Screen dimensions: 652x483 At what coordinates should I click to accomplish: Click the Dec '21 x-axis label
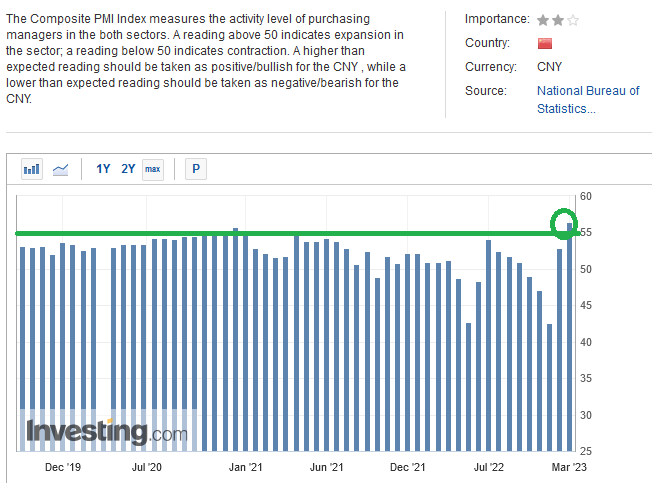pyautogui.click(x=408, y=467)
